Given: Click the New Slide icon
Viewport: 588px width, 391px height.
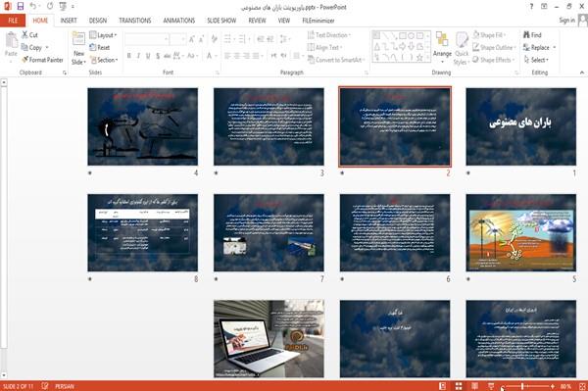Looking at the screenshot, I should (x=78, y=39).
